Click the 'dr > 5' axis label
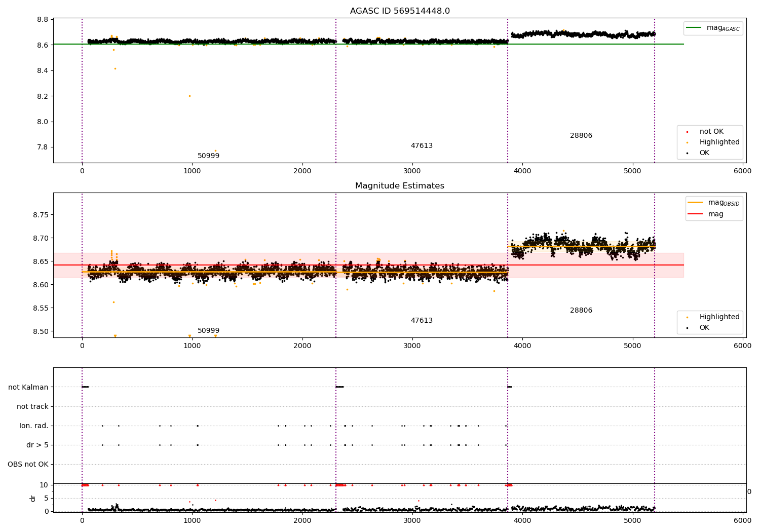 coord(37,445)
